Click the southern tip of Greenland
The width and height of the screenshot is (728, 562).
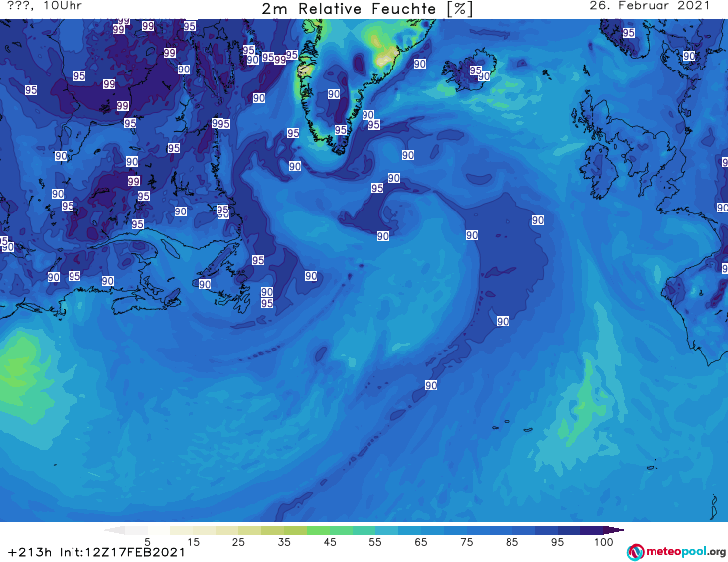340,149
